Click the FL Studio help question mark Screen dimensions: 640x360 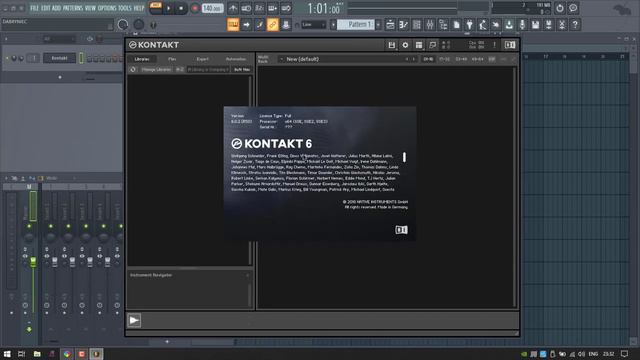click(575, 25)
